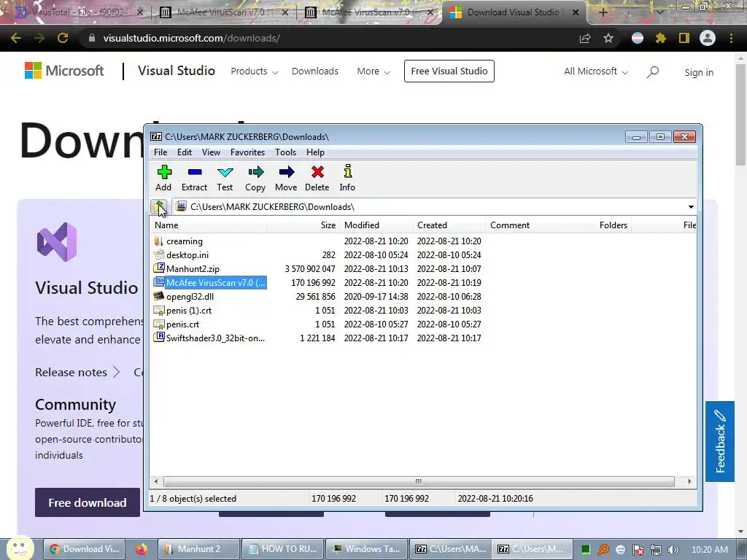The width and height of the screenshot is (747, 560).
Task: Open the File menu in 7-Zip
Action: 160,152
